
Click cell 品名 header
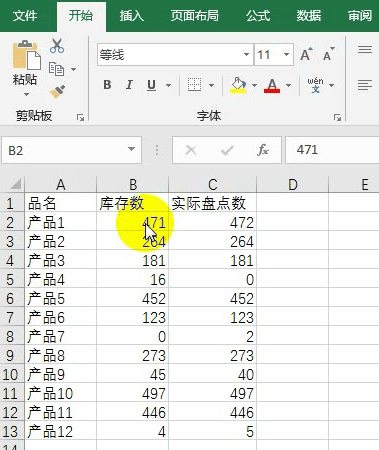[x=60, y=203]
